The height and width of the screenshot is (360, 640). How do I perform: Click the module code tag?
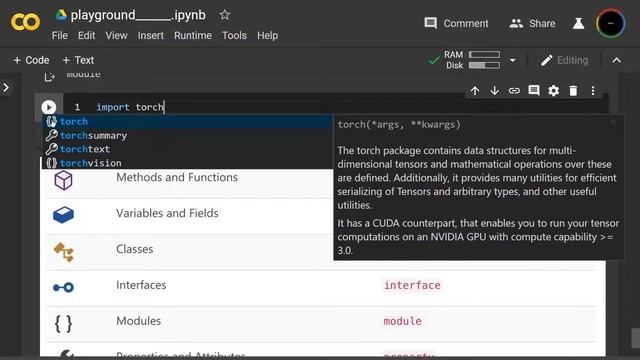click(402, 321)
